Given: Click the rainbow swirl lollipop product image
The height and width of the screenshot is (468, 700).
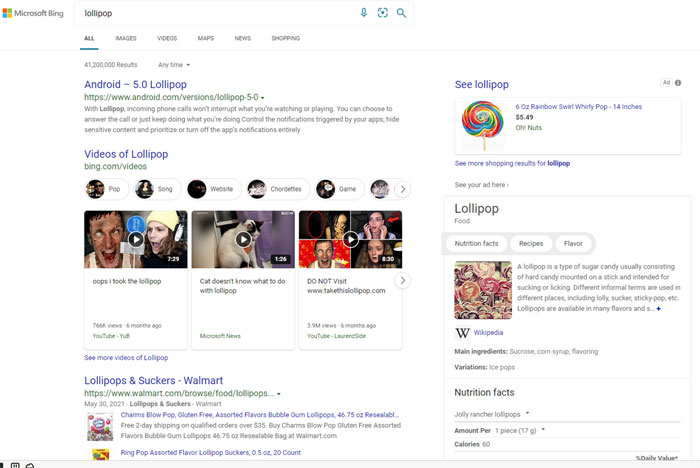Looking at the screenshot, I should click(483, 125).
